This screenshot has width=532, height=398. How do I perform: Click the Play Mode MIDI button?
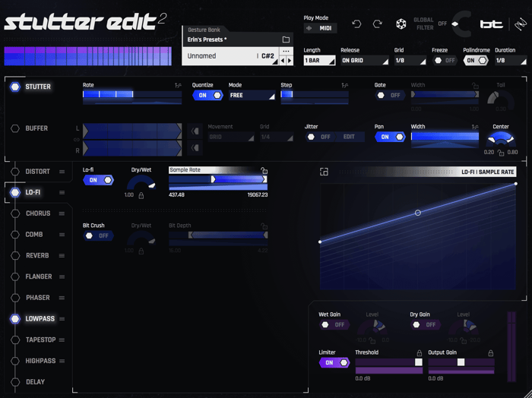[x=320, y=28]
